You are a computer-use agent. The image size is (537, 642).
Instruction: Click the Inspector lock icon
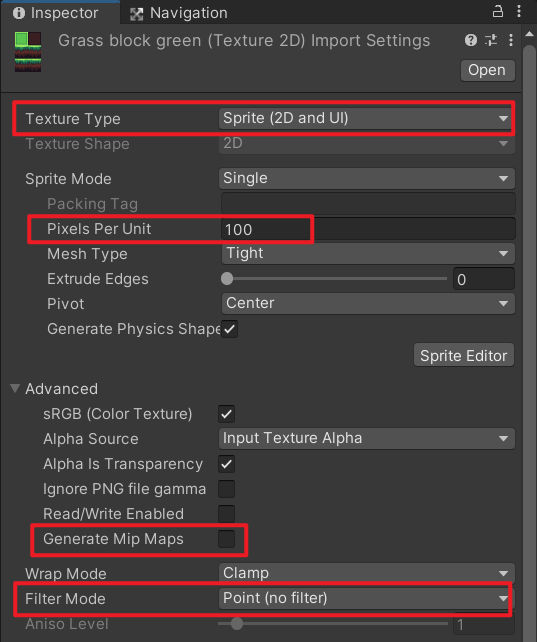[x=498, y=11]
